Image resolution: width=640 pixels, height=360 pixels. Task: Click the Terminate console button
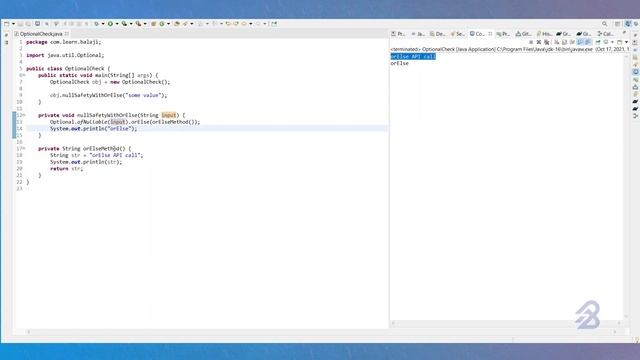531,42
